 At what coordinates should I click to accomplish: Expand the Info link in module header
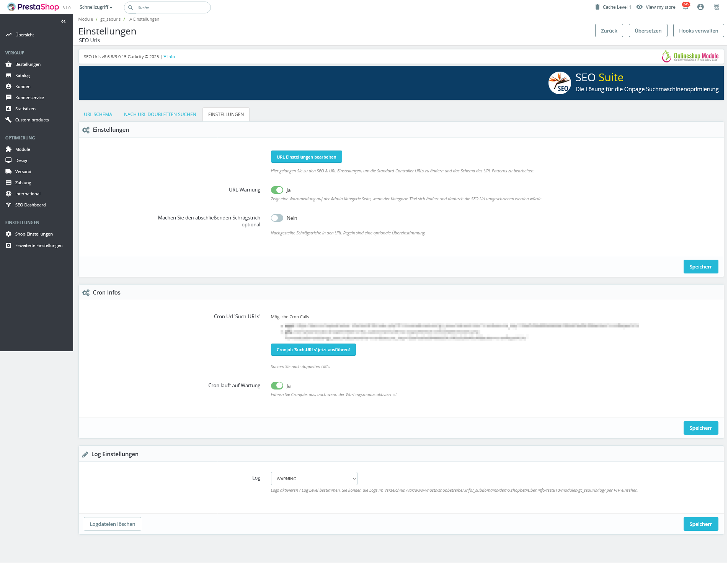(x=169, y=57)
